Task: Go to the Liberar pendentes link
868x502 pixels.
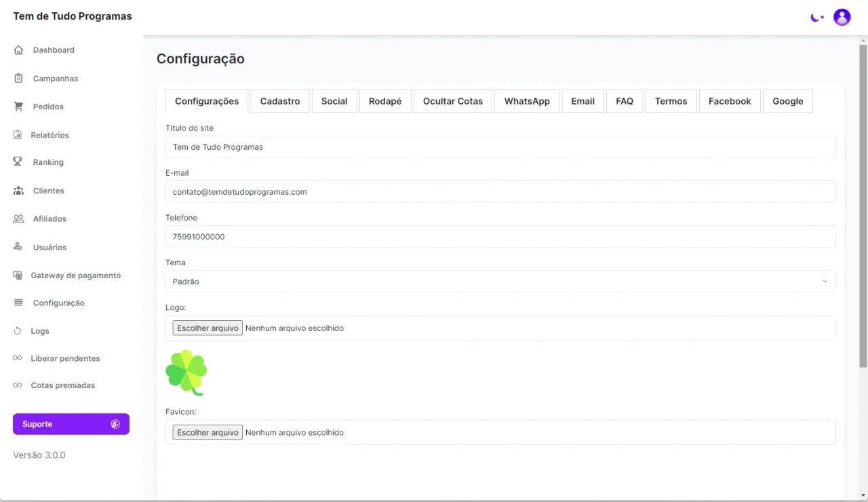Action: coord(65,358)
